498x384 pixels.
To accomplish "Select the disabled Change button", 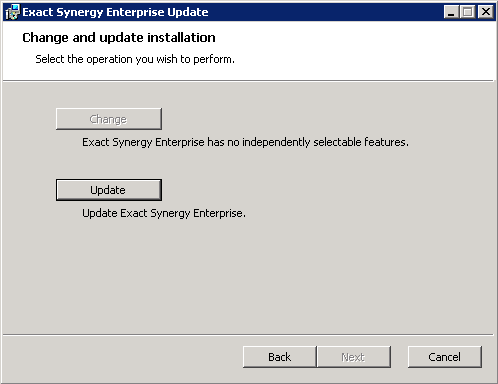I will point(109,119).
